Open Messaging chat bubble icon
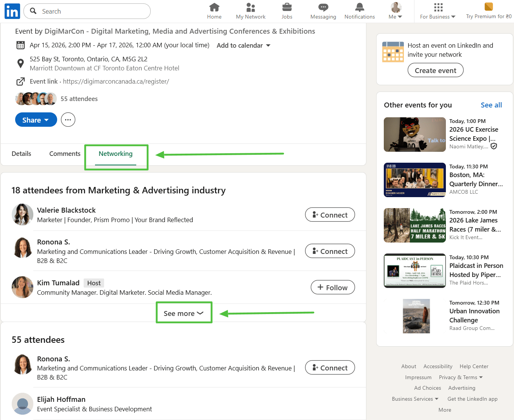Image resolution: width=514 pixels, height=420 pixels. (323, 8)
